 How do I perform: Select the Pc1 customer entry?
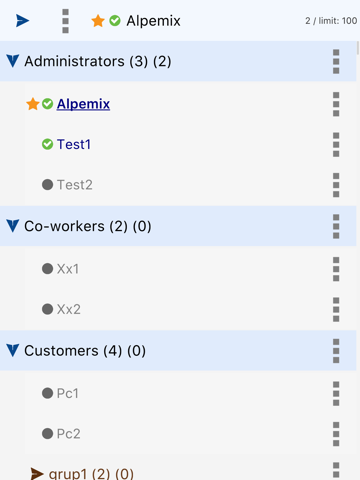click(68, 393)
